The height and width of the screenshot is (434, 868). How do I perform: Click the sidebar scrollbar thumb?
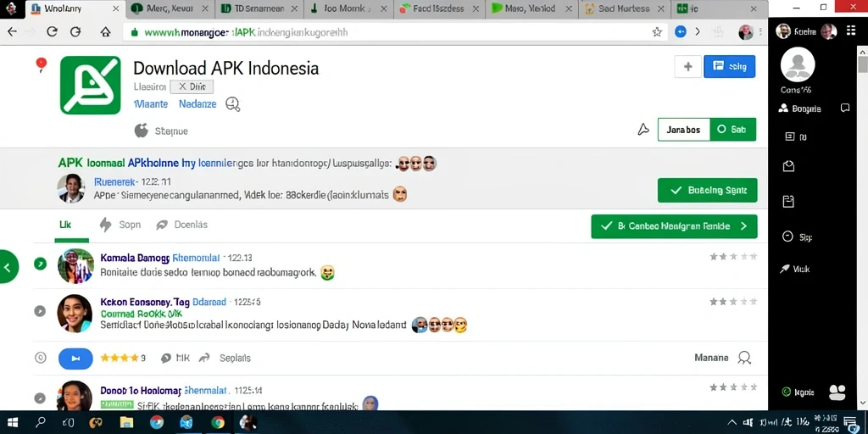point(862,64)
